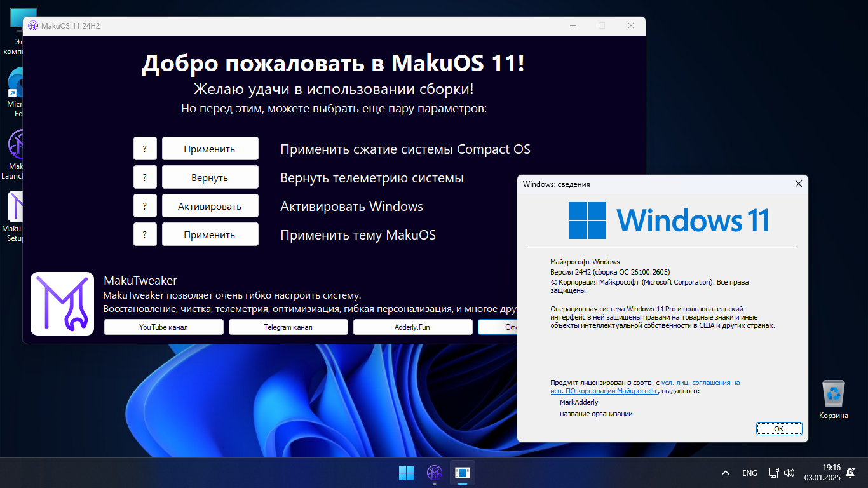Click Применить for Compact OS compression

(x=210, y=149)
